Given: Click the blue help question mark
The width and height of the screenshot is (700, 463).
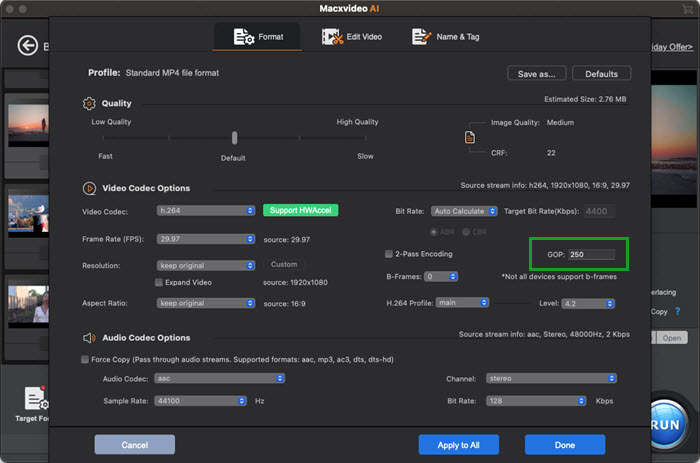Looking at the screenshot, I should [x=677, y=311].
